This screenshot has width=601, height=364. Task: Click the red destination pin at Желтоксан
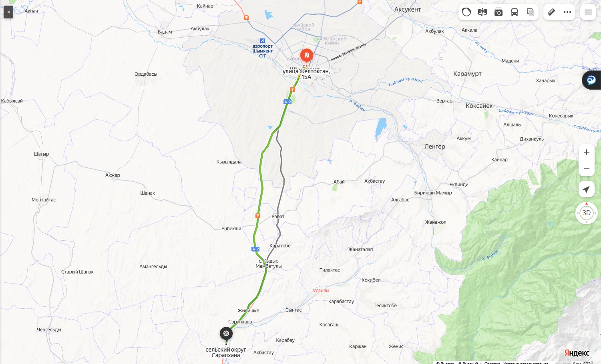tap(307, 56)
